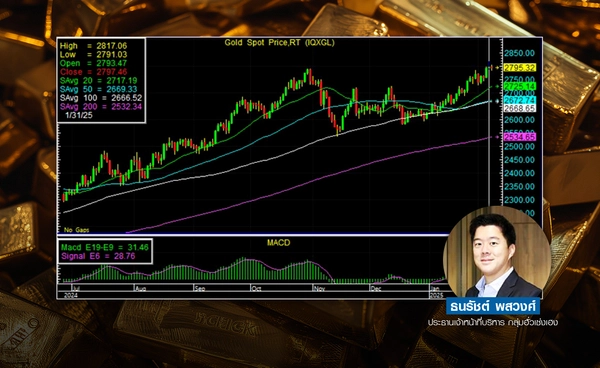Click the 2500.00 axis label
Viewport: 600px width, 368px height.
coord(519,147)
